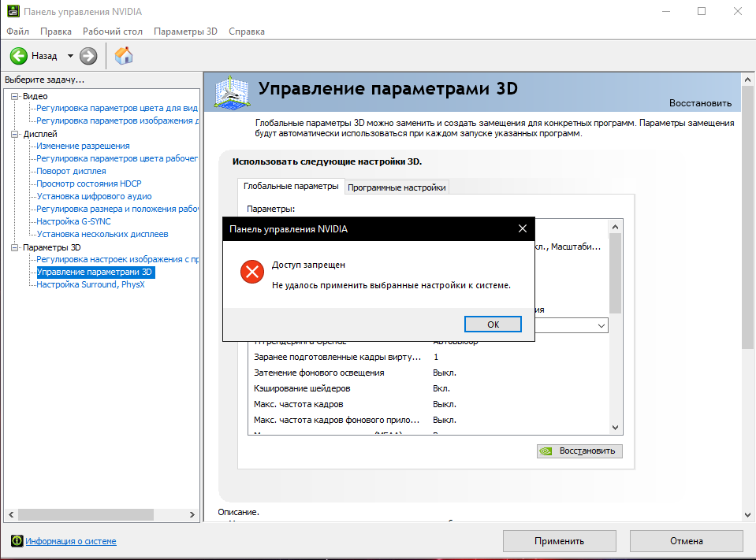
Task: Open the Параметры 3D menu
Action: click(185, 32)
